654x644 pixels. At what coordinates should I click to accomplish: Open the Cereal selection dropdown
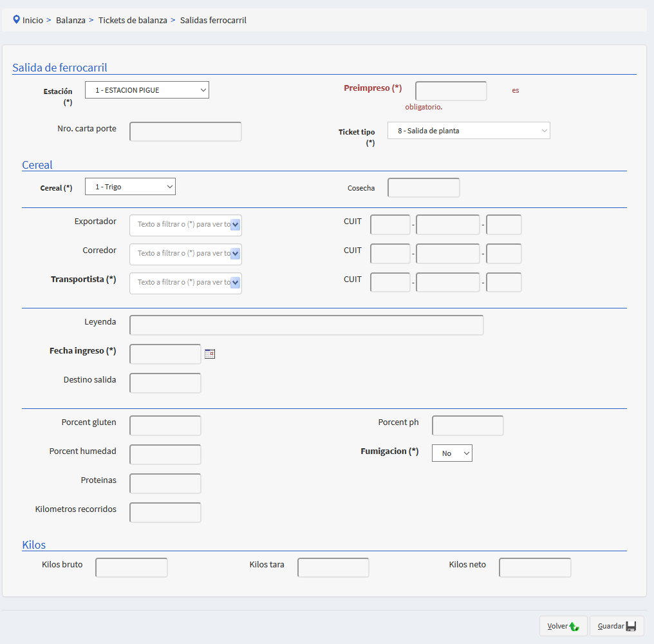tap(130, 187)
